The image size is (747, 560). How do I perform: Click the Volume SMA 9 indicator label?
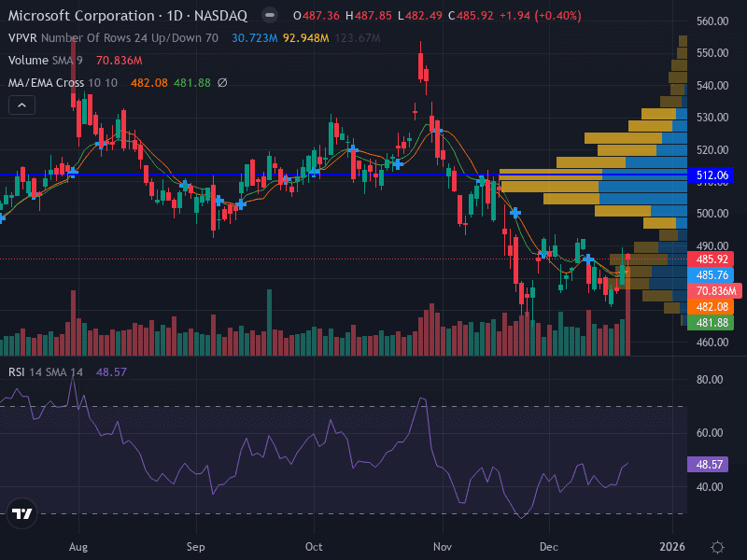click(45, 61)
